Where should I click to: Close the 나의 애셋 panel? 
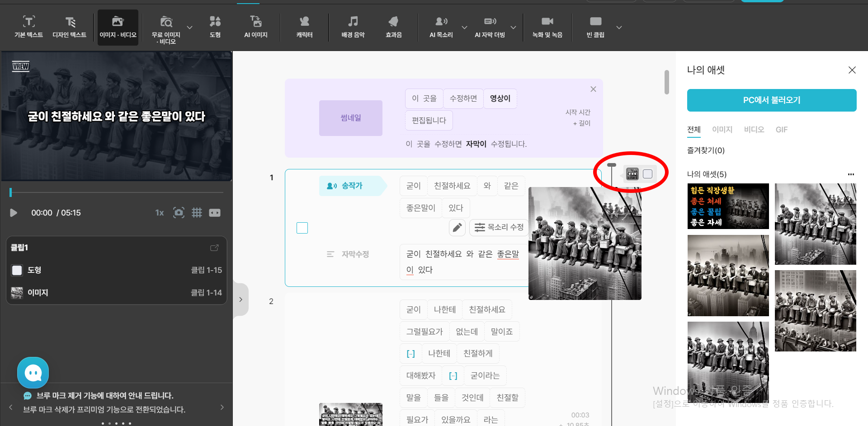click(852, 70)
